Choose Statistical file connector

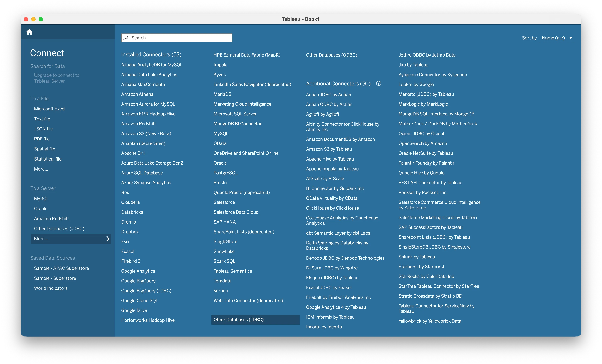pyautogui.click(x=48, y=159)
